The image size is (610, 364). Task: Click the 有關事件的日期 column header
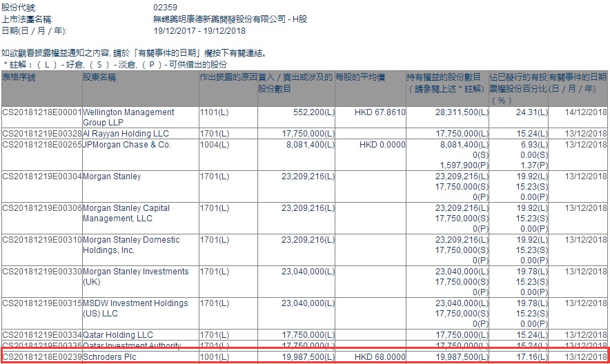click(x=578, y=83)
